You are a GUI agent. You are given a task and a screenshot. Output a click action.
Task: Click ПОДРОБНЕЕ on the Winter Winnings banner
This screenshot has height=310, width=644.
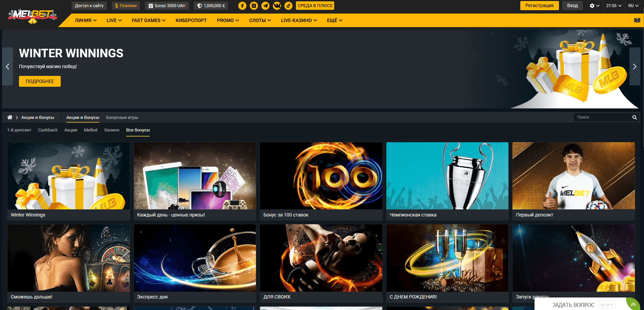click(x=40, y=81)
